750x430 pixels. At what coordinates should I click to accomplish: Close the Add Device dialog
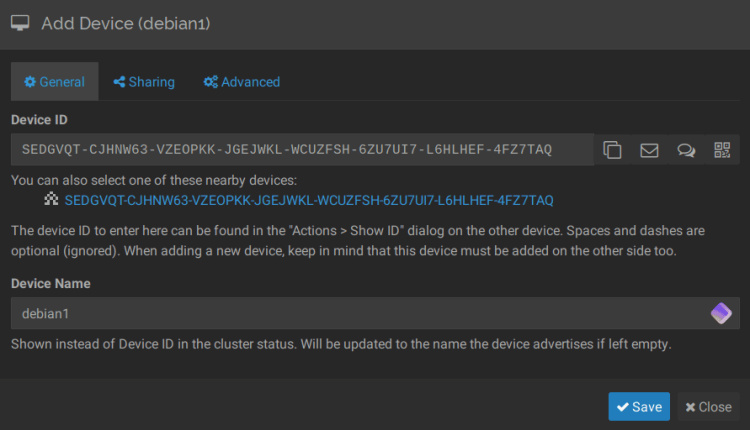click(x=708, y=407)
